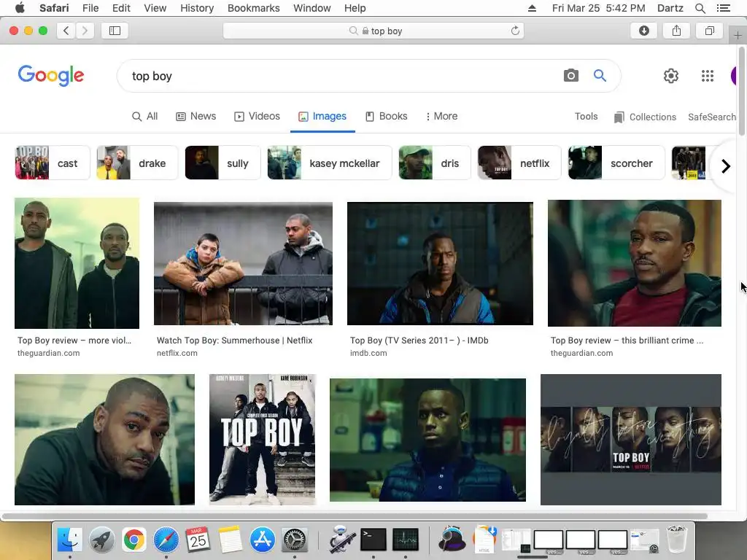Open the View menu
Image resolution: width=747 pixels, height=560 pixels.
(155, 8)
